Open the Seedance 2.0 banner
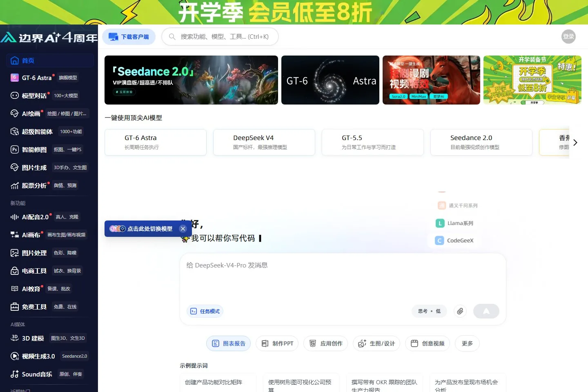Viewport: 588px width, 392px height. tap(191, 80)
